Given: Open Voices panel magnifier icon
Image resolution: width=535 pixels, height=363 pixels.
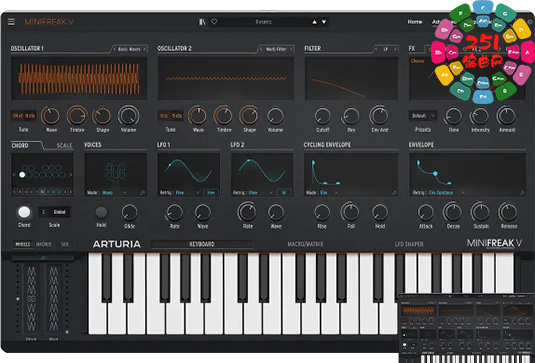Looking at the screenshot, I should point(143,193).
